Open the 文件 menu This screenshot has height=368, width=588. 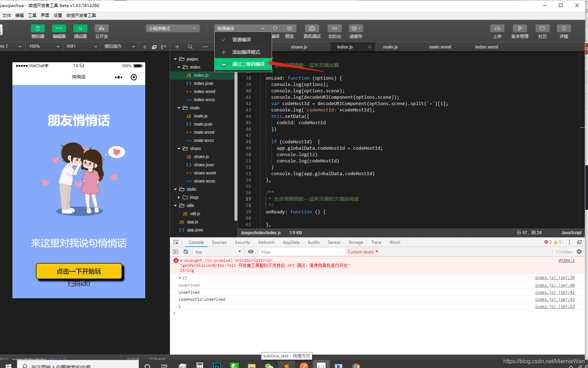point(7,16)
